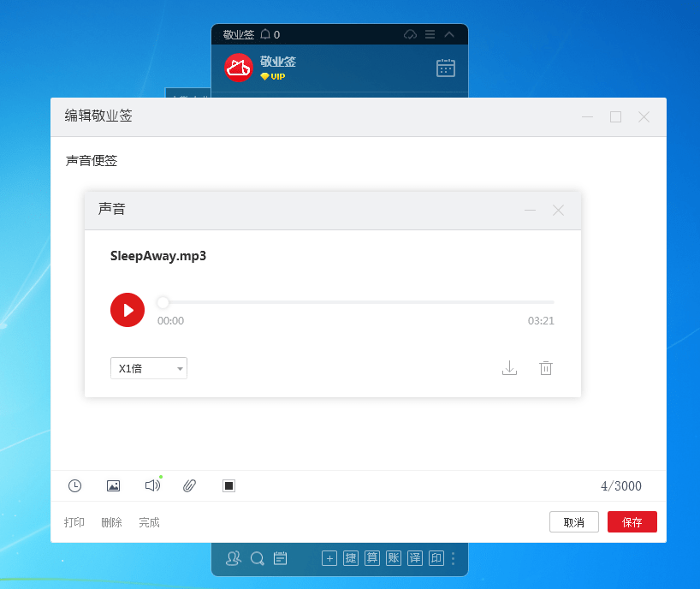Save the note with 保存 button
This screenshot has height=589, width=700.
pyautogui.click(x=632, y=522)
